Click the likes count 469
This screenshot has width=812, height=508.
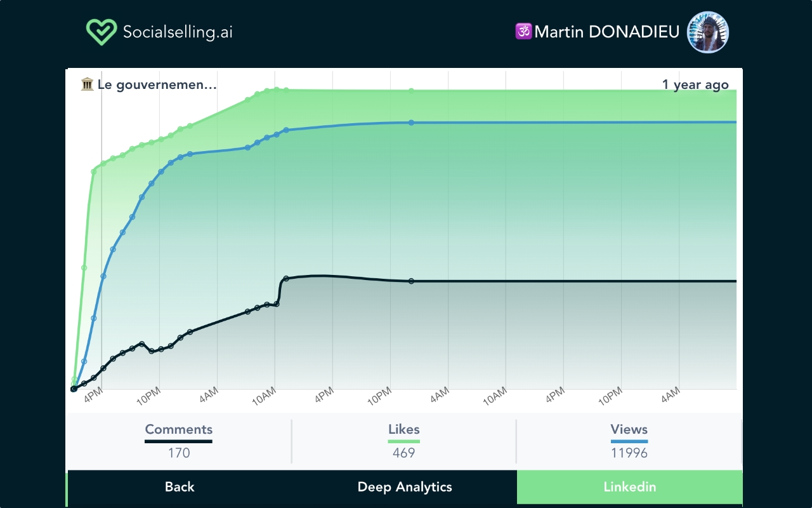[x=404, y=453]
